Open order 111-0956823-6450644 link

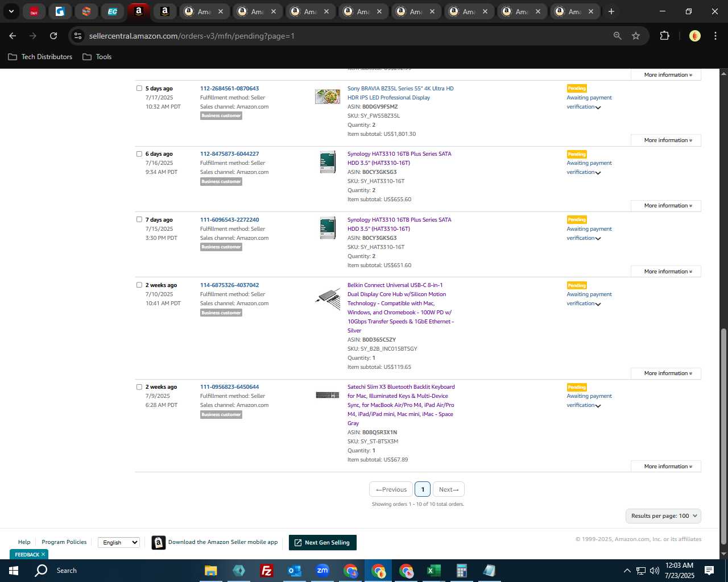tap(229, 386)
